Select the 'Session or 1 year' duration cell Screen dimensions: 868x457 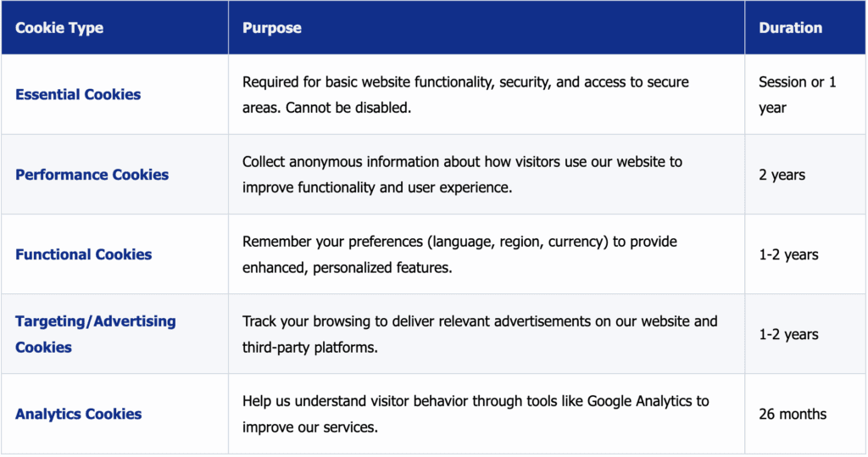click(797, 95)
